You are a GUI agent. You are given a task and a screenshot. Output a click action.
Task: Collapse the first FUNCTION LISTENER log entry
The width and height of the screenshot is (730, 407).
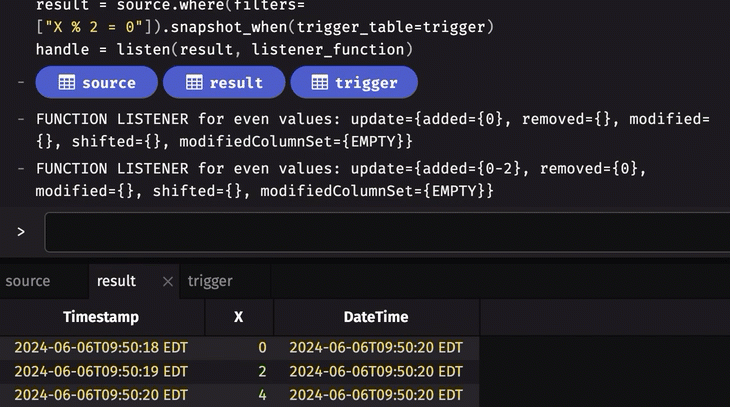tap(21, 119)
